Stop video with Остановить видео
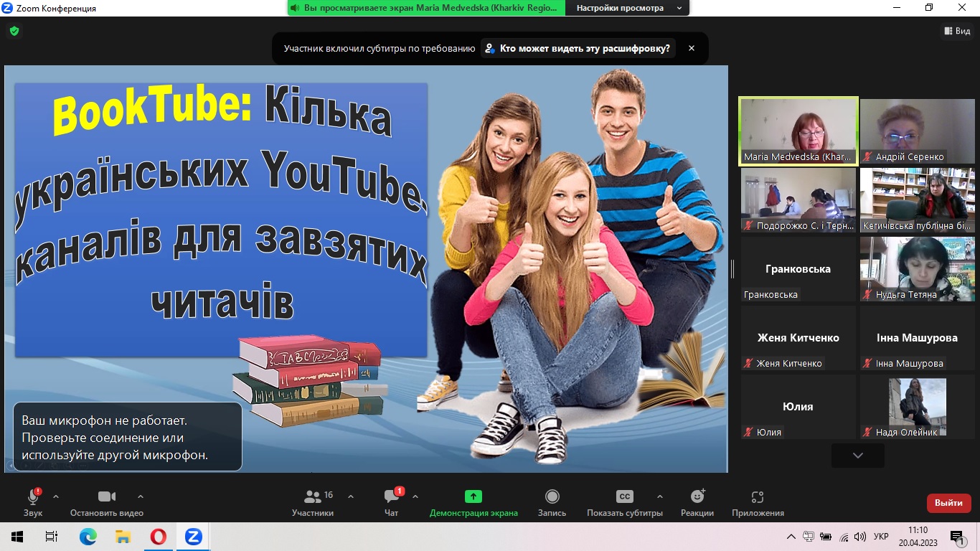Image resolution: width=980 pixels, height=551 pixels. click(106, 502)
